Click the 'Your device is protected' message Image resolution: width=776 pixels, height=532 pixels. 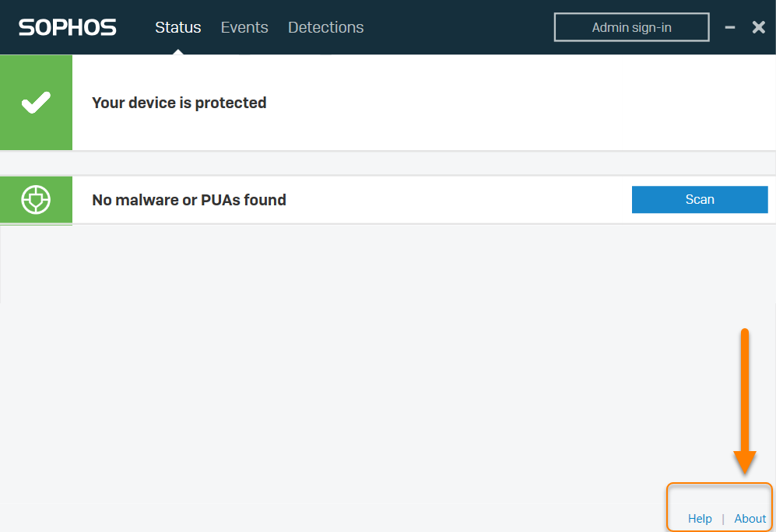pyautogui.click(x=179, y=103)
